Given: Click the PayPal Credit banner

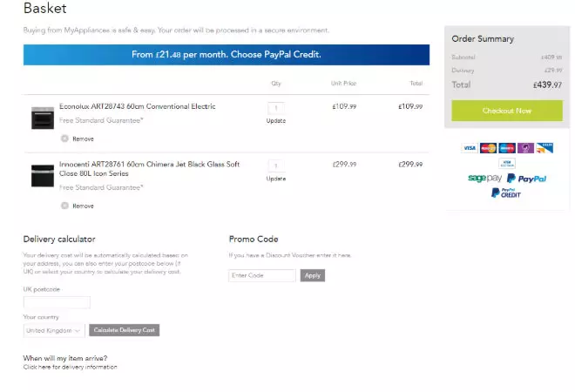Looking at the screenshot, I should click(227, 55).
